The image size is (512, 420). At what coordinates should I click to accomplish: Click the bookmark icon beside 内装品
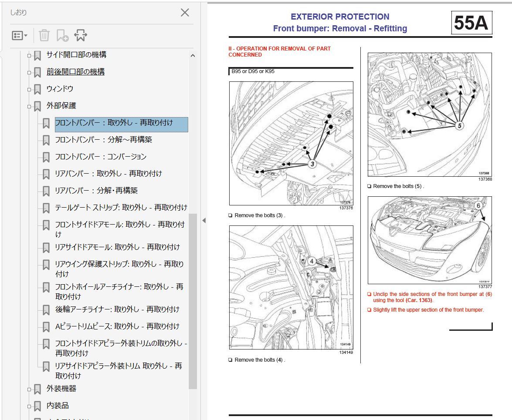38,406
